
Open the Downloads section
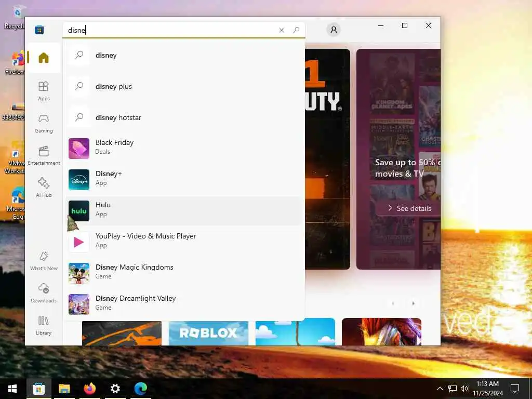[44, 293]
